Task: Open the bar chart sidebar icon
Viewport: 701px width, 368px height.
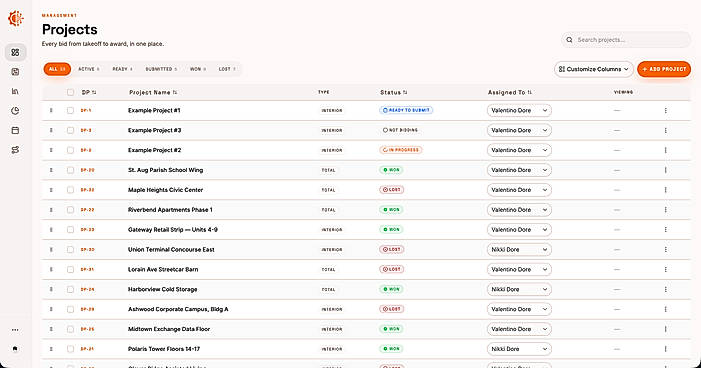Action: pyautogui.click(x=15, y=91)
